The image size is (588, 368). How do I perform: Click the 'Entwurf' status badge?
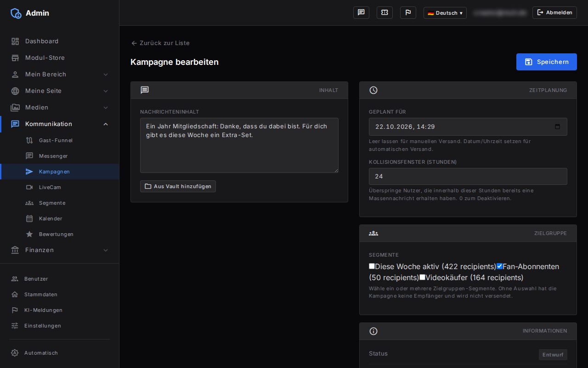(x=553, y=355)
